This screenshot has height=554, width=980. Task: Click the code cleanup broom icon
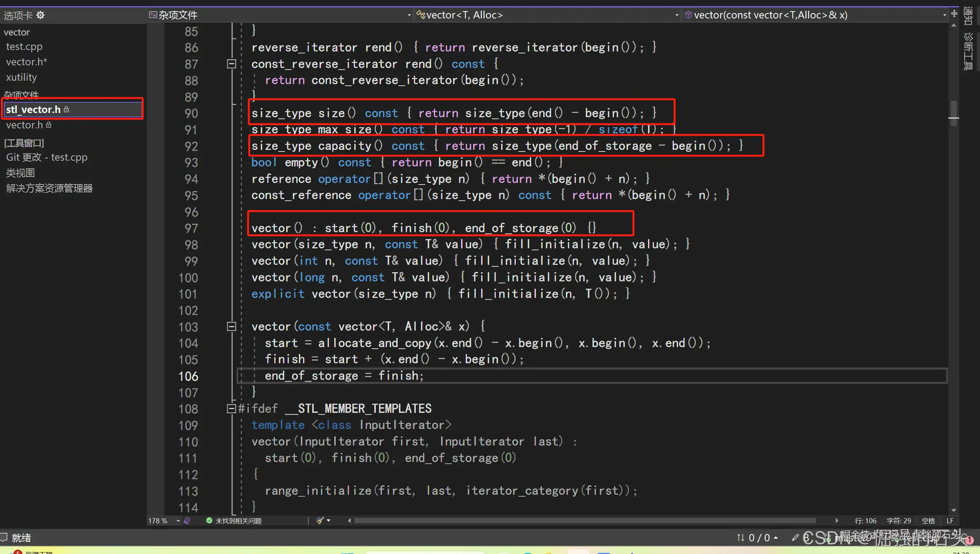pos(320,521)
